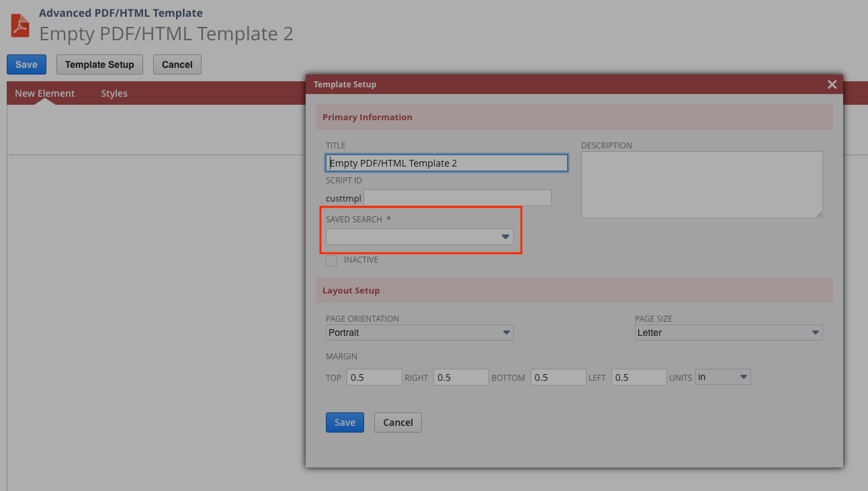
Task: Click inside the Description text area
Action: 701,185
